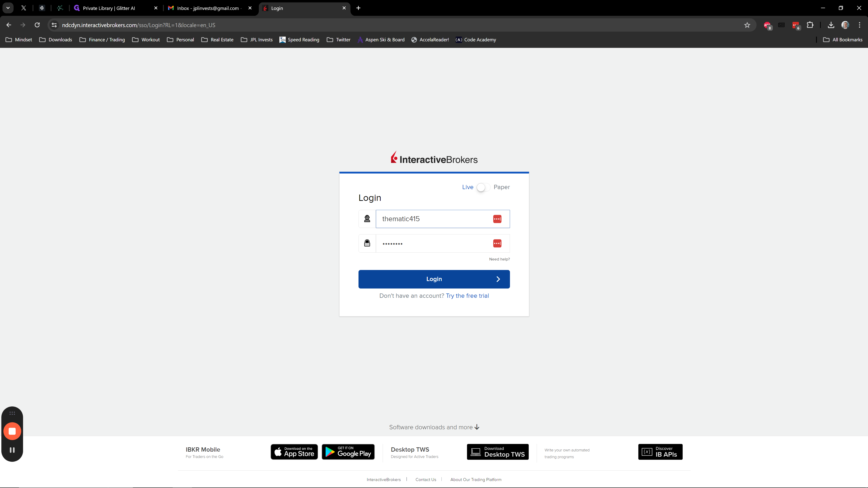868x488 pixels.
Task: Open Aspen Ski & Board bookmark
Action: [381, 40]
